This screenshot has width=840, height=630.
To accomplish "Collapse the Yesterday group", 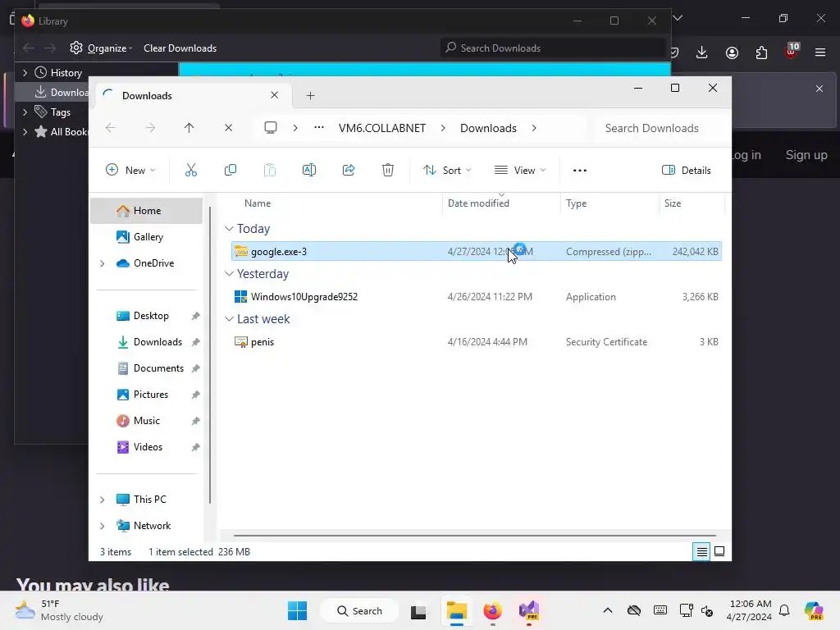I will pos(229,274).
